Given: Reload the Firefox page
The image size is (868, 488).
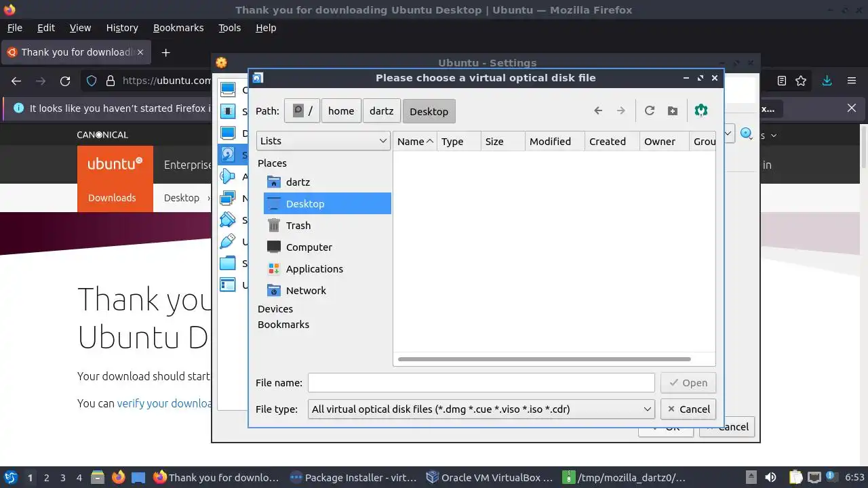Looking at the screenshot, I should tap(65, 81).
